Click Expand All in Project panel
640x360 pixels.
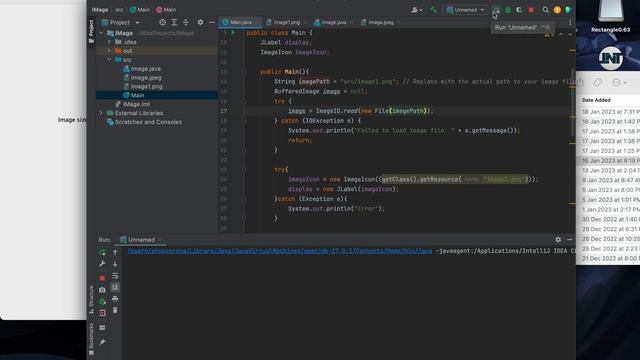click(x=174, y=22)
